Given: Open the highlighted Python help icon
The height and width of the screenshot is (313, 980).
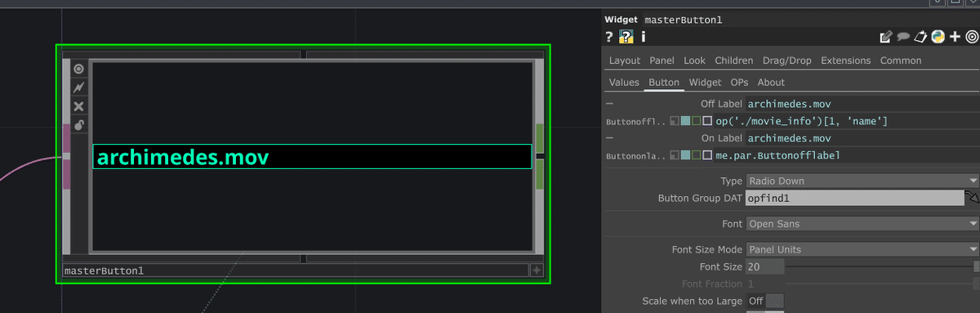Looking at the screenshot, I should pyautogui.click(x=626, y=37).
